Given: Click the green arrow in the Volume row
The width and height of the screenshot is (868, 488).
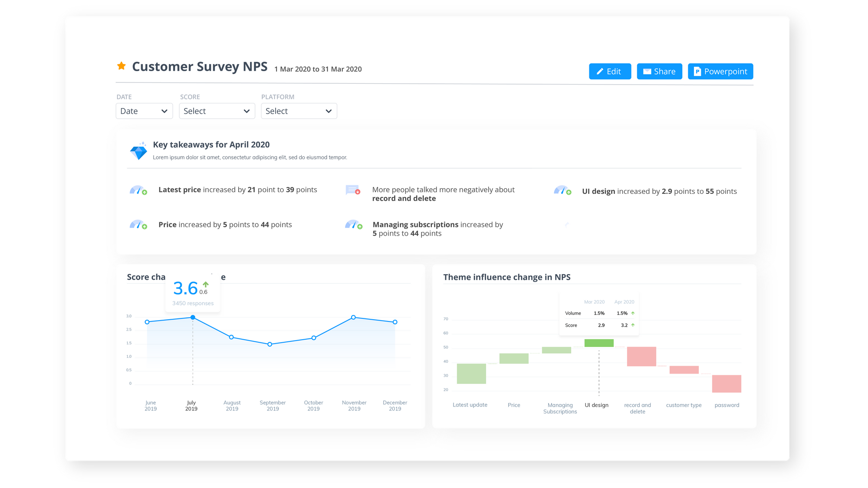Looking at the screenshot, I should coord(633,313).
